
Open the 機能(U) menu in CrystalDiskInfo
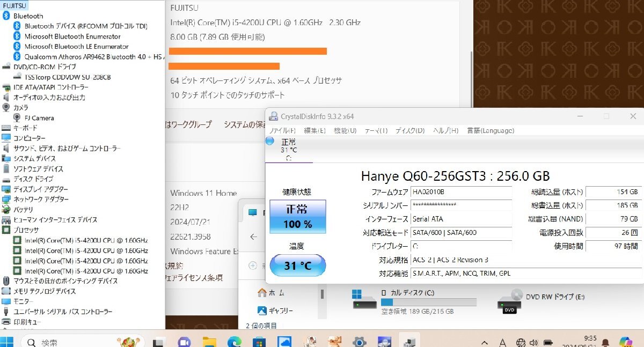[x=345, y=130]
